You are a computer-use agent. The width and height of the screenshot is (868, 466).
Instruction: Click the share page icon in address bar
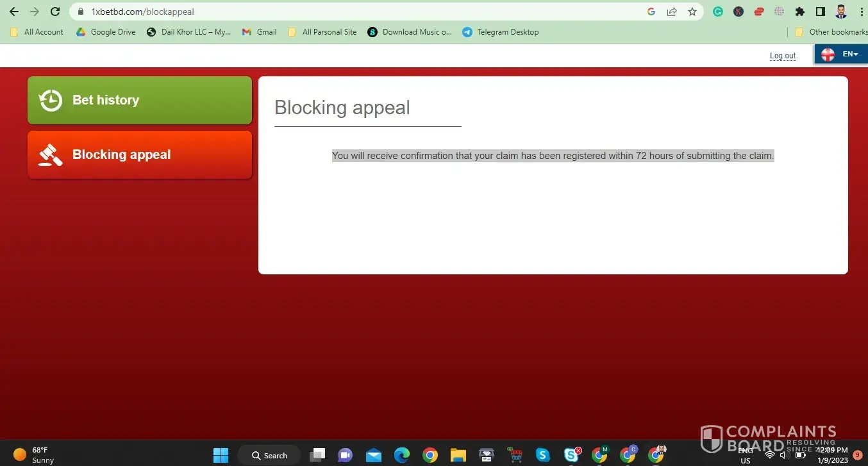click(672, 12)
